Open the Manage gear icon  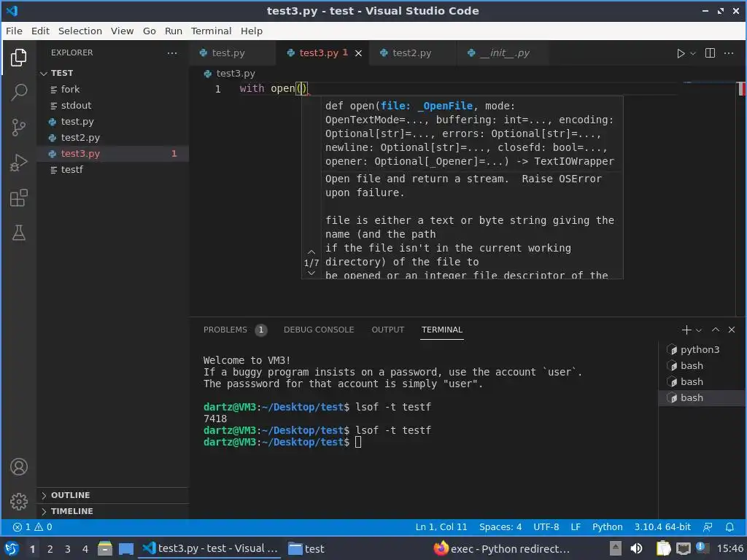18,502
